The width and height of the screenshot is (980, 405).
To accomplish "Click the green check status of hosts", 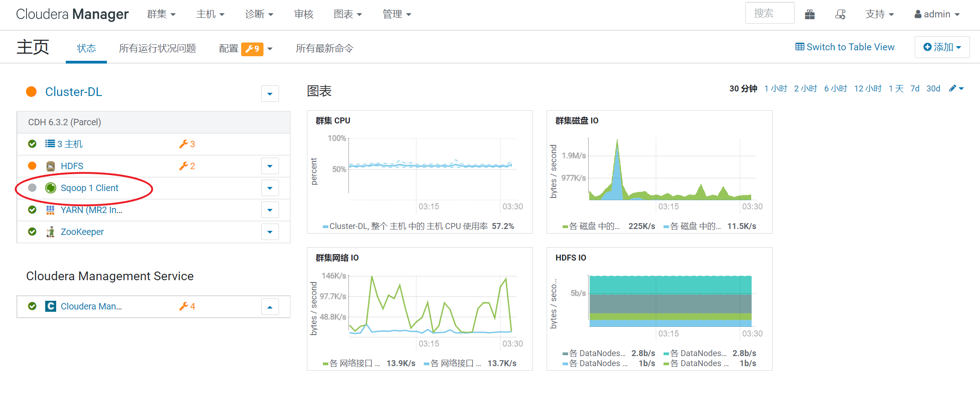I will pyautogui.click(x=32, y=144).
